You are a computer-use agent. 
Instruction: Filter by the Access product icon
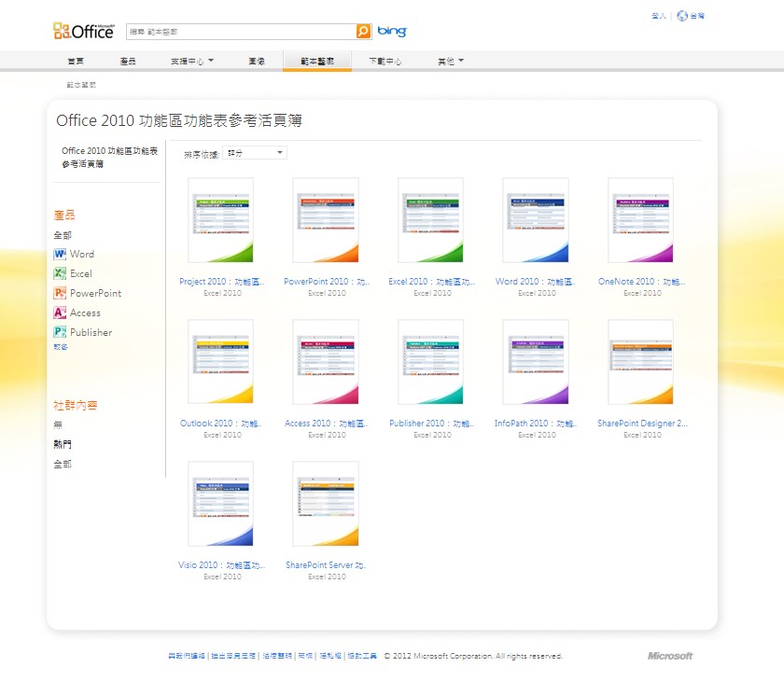pos(60,313)
